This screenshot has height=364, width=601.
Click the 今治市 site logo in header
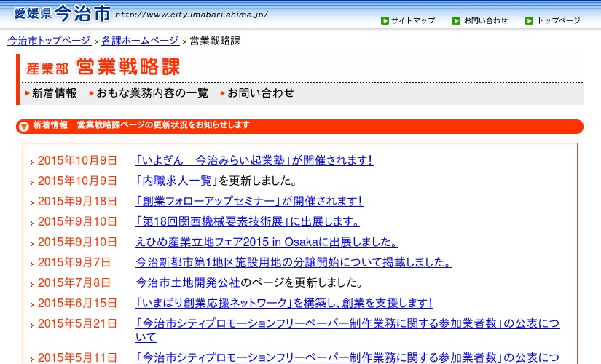point(62,13)
